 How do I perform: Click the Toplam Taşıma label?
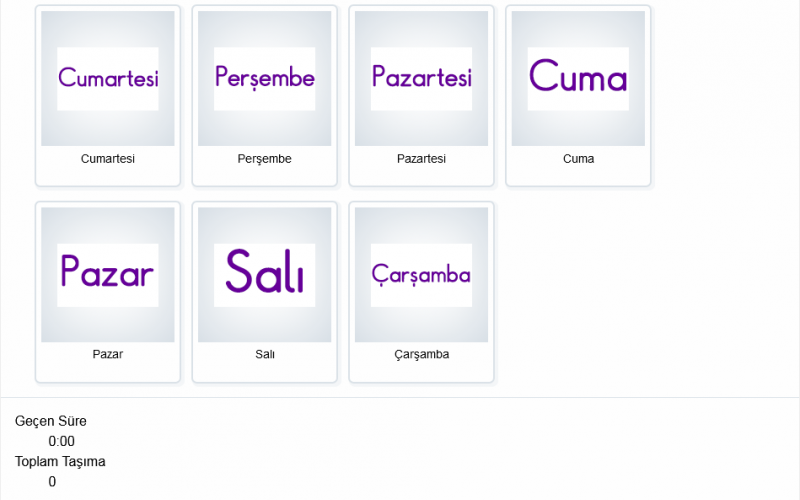click(x=60, y=461)
